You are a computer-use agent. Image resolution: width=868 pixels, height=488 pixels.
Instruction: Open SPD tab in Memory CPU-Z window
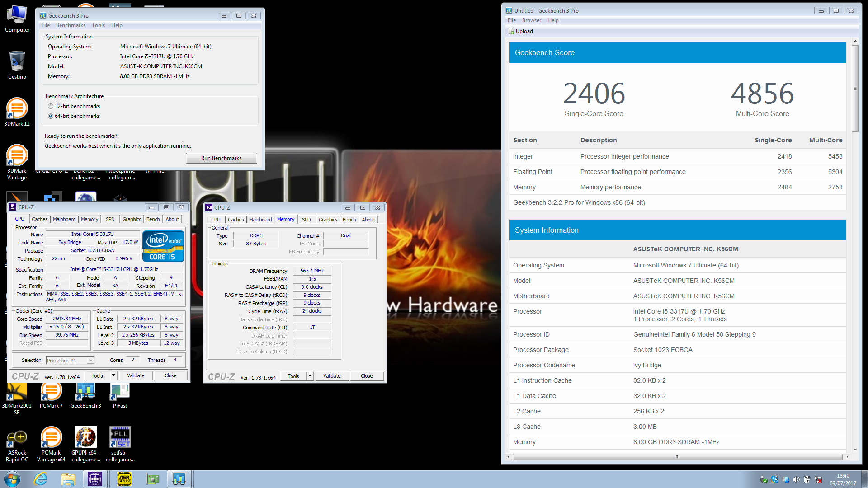tap(307, 220)
